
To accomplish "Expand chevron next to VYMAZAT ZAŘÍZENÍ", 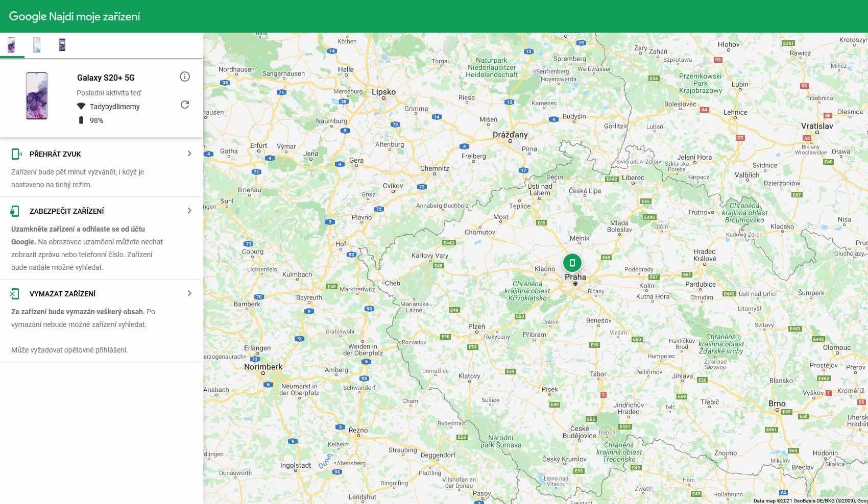I will [189, 293].
